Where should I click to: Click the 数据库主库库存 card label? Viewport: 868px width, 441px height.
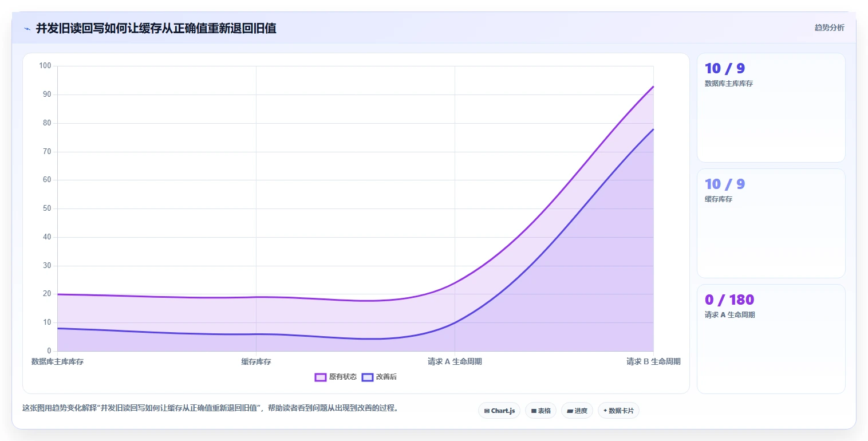coord(729,84)
